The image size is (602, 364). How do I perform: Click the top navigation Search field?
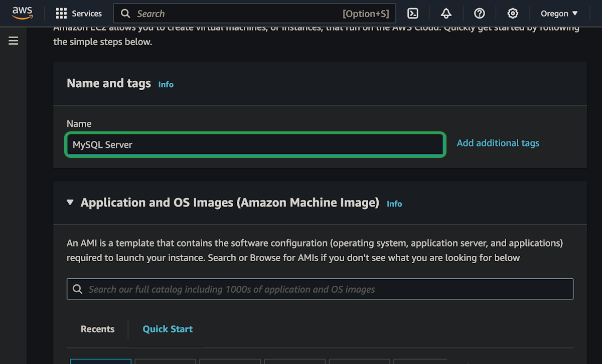point(254,14)
